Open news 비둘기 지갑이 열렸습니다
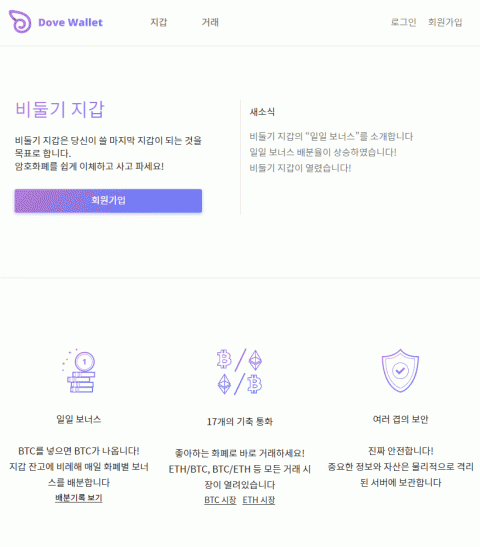 (300, 168)
